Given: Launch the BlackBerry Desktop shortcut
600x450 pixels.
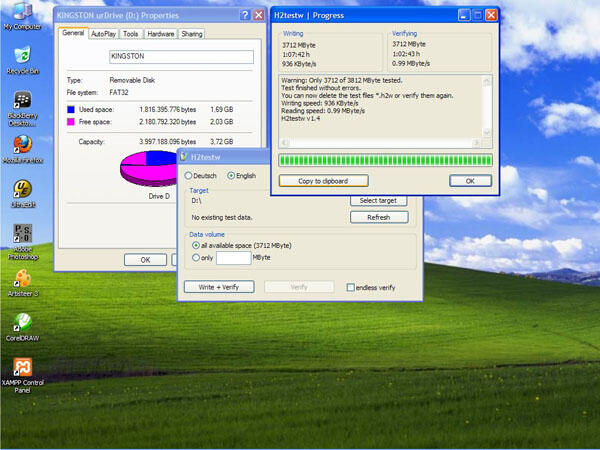Looking at the screenshot, I should (x=23, y=108).
